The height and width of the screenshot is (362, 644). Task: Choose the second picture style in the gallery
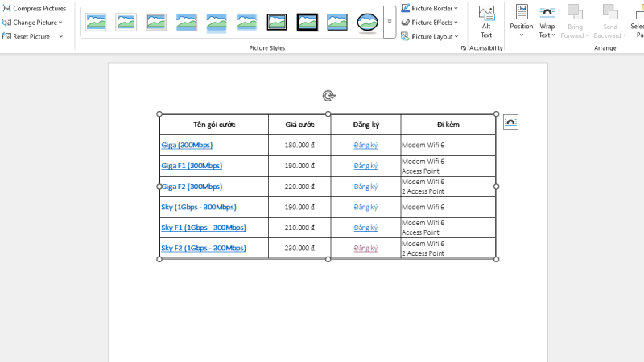coord(126,22)
